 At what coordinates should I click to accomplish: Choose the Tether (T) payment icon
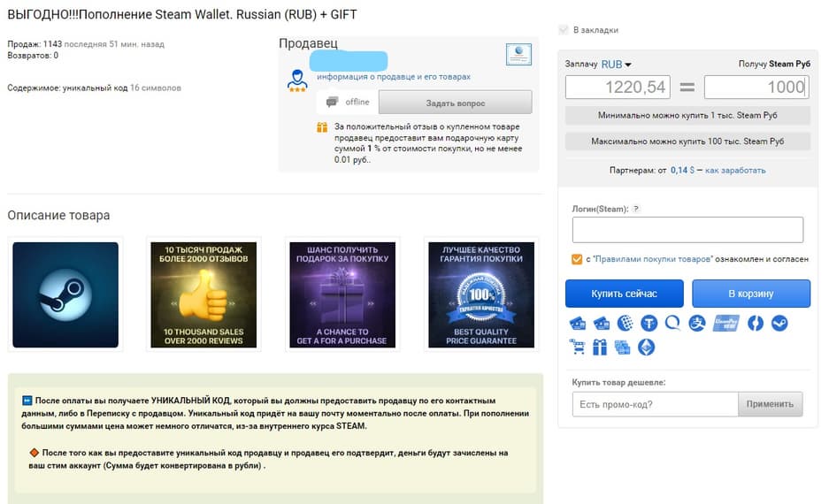[649, 323]
